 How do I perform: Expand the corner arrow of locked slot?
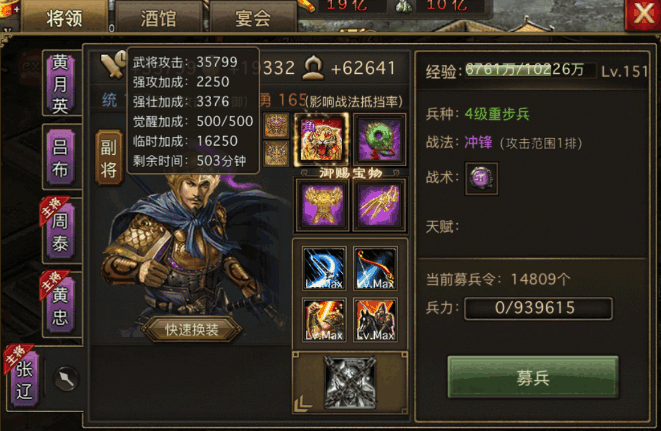(303, 404)
